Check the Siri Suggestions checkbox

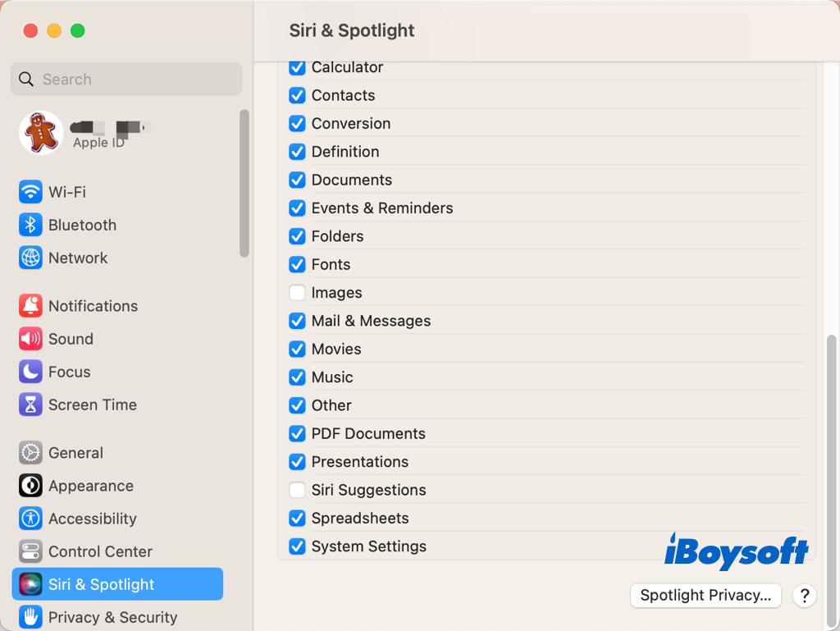297,490
